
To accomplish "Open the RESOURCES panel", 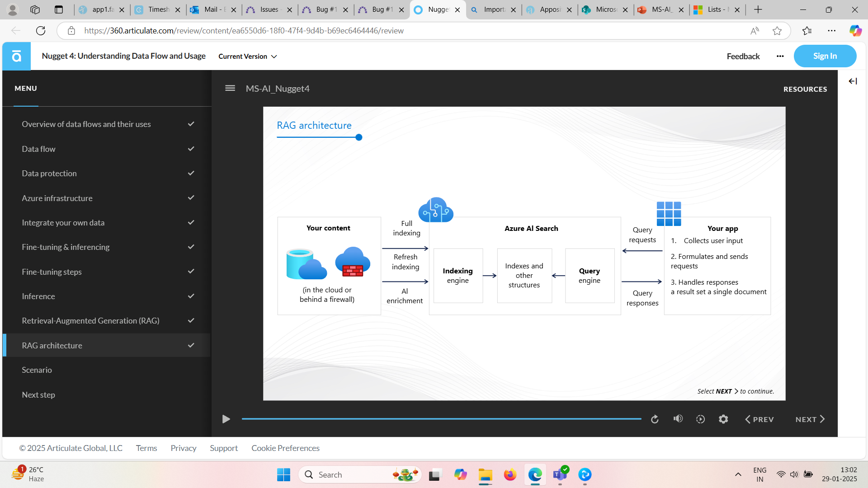I will coord(805,89).
